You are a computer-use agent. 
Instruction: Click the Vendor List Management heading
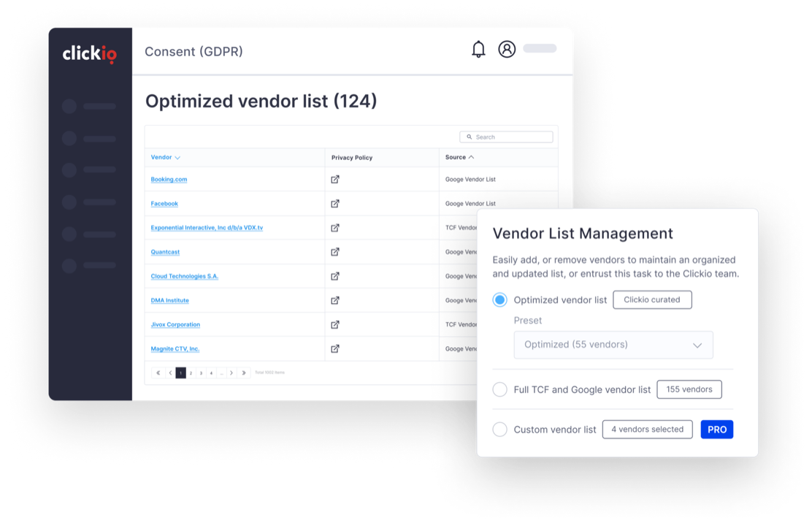coord(583,233)
